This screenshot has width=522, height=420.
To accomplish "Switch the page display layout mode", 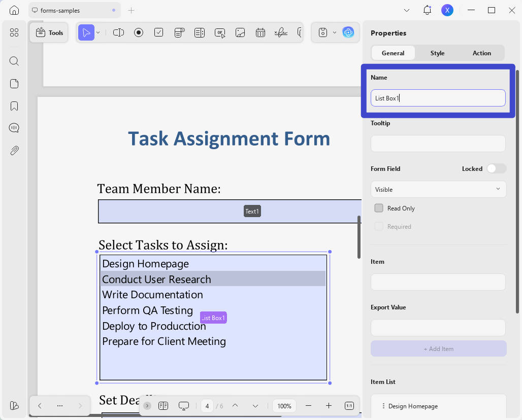I will pos(163,406).
